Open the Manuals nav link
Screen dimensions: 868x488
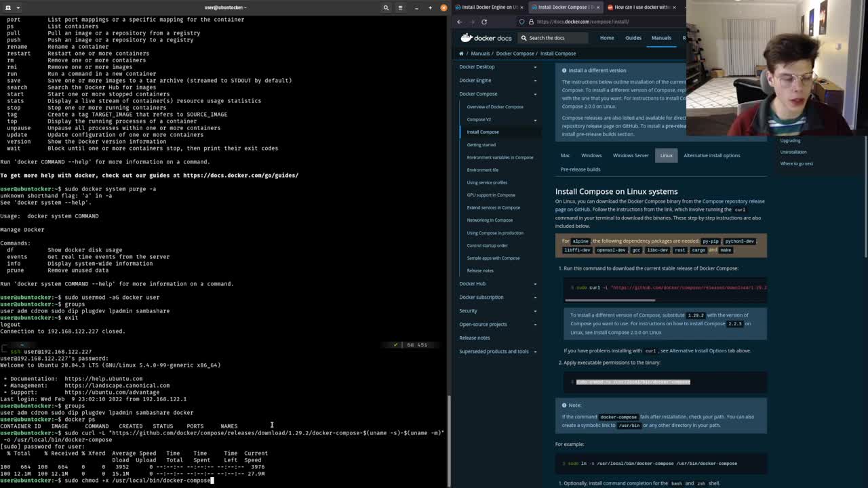coord(661,38)
